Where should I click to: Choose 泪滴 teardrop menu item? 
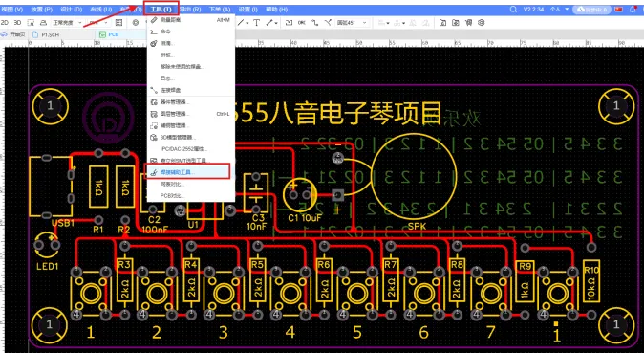tap(190, 43)
